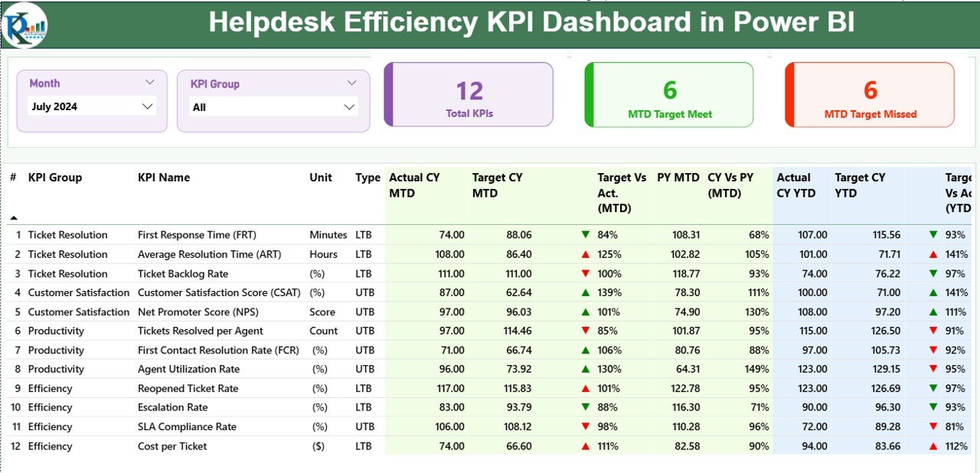Collapse the Month slicer with its chevron
The height and width of the screenshot is (473, 980).
(x=150, y=82)
